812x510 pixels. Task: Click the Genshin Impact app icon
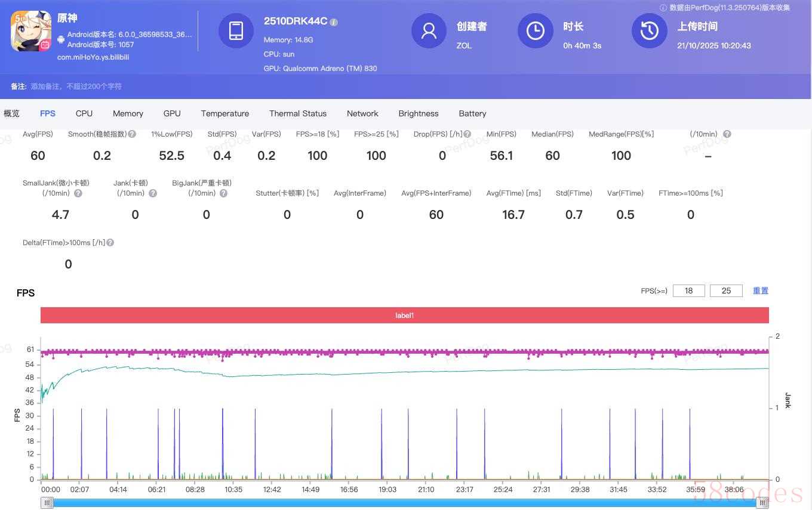coord(30,31)
